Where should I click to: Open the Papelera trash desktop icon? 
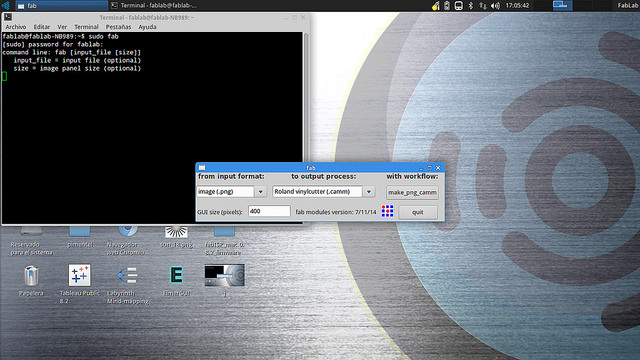pos(31,276)
